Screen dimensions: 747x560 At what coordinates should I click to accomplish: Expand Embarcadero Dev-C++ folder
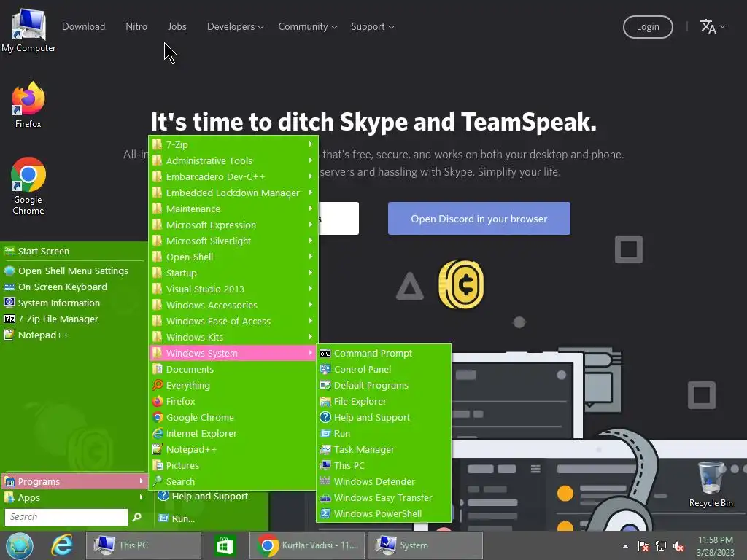click(x=233, y=176)
